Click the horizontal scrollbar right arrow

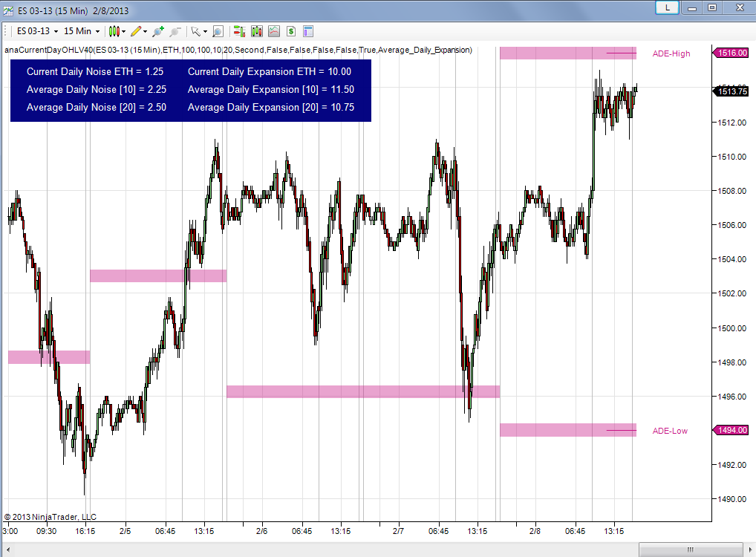point(750,550)
